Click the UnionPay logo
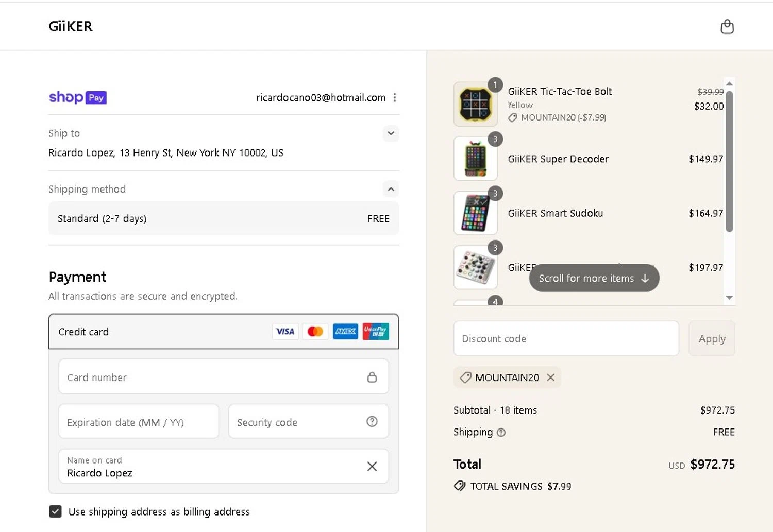 click(x=376, y=331)
